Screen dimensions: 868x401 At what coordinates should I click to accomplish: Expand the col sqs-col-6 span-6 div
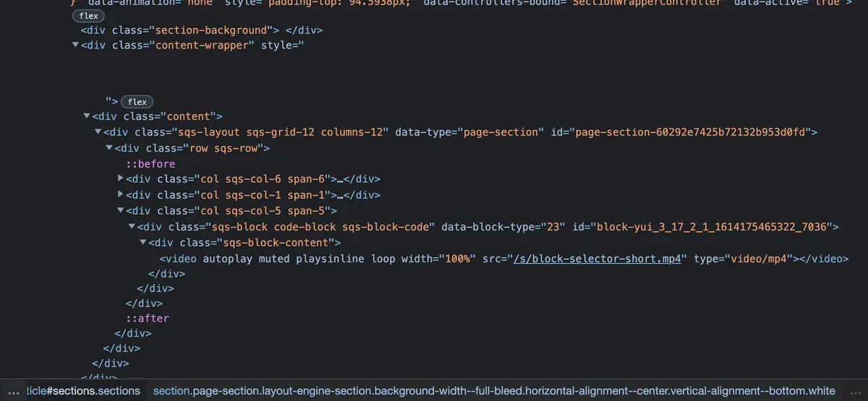[121, 179]
